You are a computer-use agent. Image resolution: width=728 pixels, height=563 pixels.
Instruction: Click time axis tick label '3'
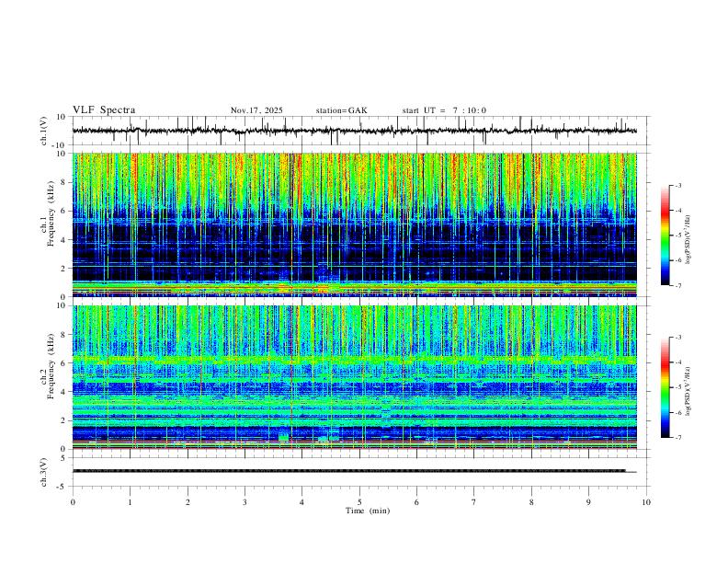point(245,502)
